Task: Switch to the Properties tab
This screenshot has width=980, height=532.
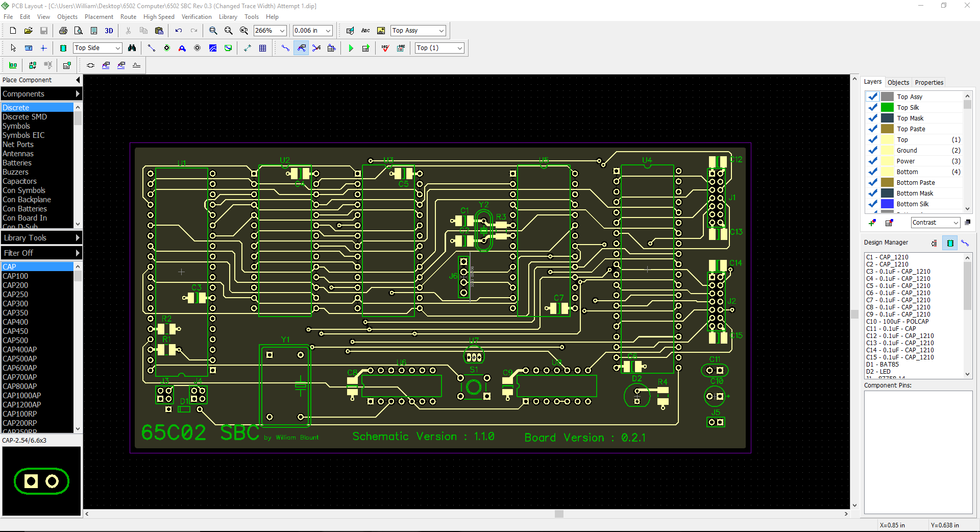Action: tap(928, 82)
